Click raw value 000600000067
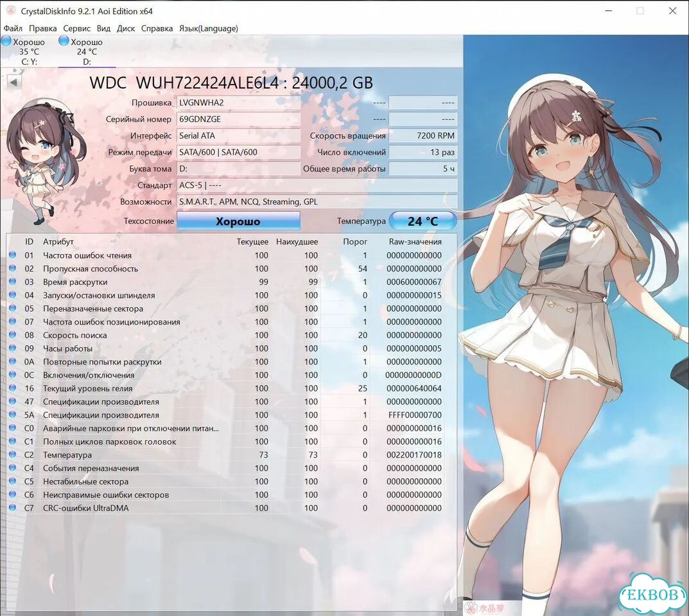 click(414, 282)
